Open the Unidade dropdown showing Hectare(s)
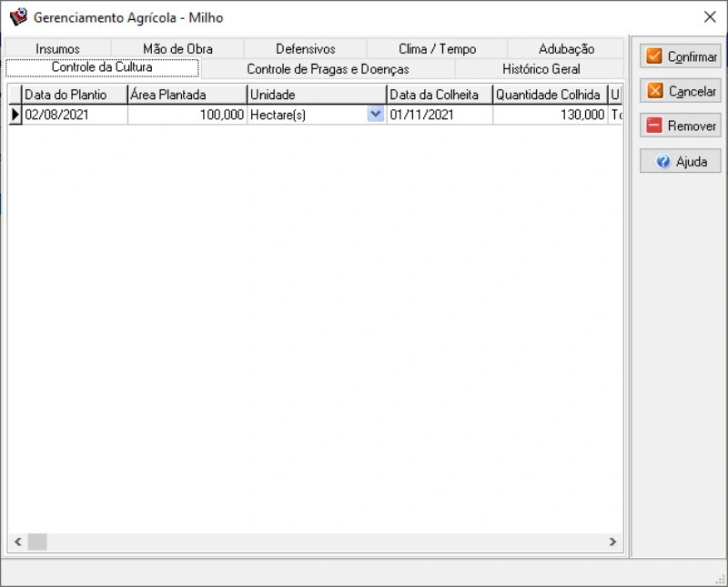Screen dimensions: 728x587 tap(376, 114)
